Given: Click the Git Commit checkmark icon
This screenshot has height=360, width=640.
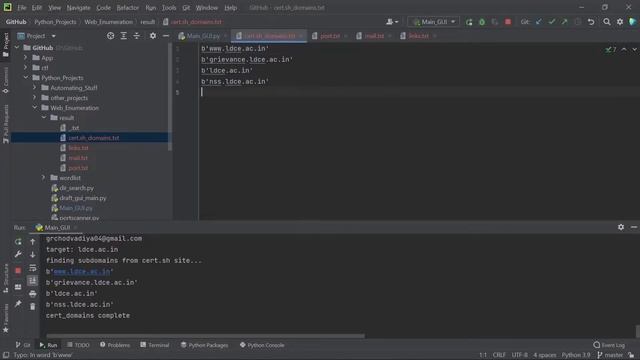Looking at the screenshot, I should point(552,22).
